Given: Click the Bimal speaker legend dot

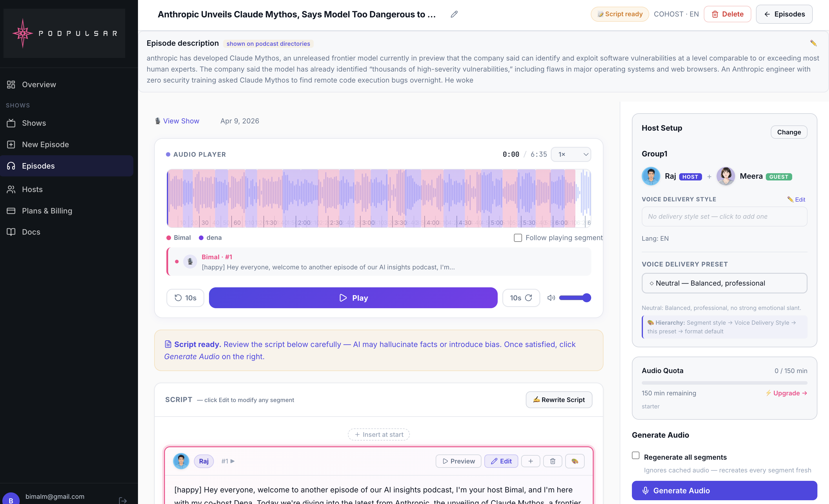Looking at the screenshot, I should point(169,238).
